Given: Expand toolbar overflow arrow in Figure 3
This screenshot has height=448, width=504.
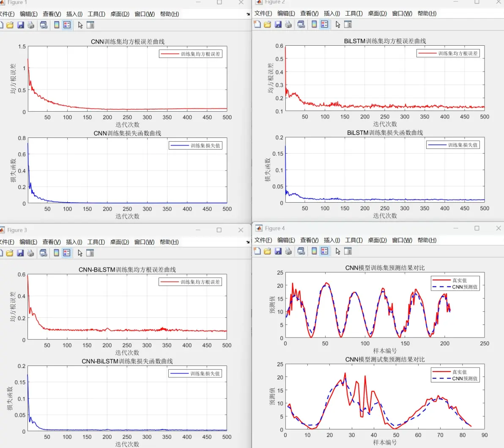Looking at the screenshot, I should pos(248,242).
